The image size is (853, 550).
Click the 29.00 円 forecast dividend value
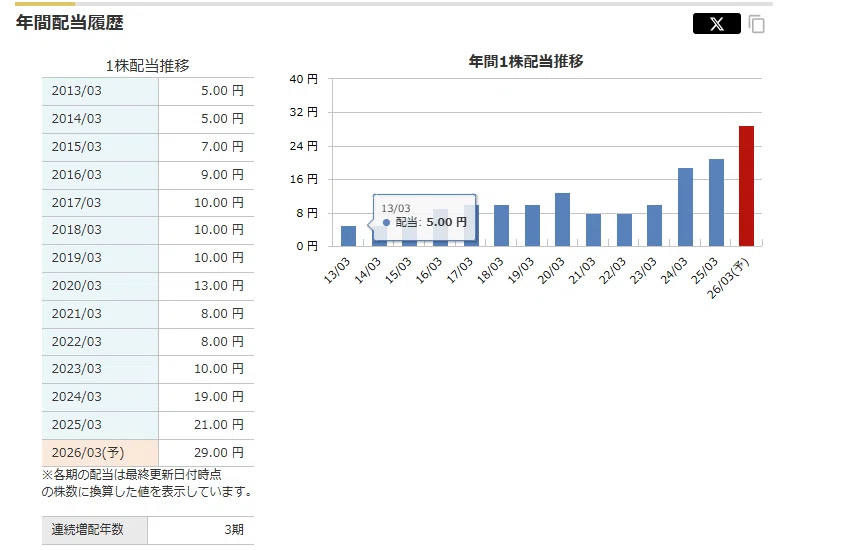tap(219, 453)
